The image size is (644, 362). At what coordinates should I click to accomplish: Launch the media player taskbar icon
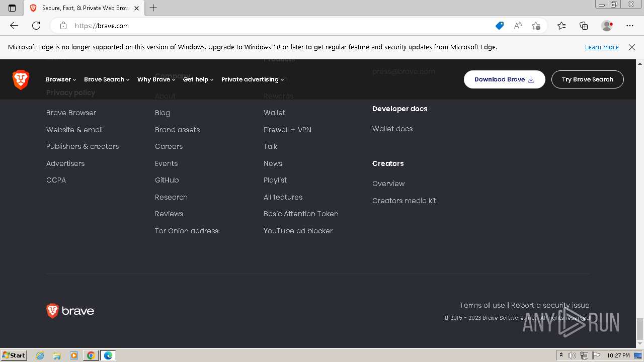tap(74, 355)
